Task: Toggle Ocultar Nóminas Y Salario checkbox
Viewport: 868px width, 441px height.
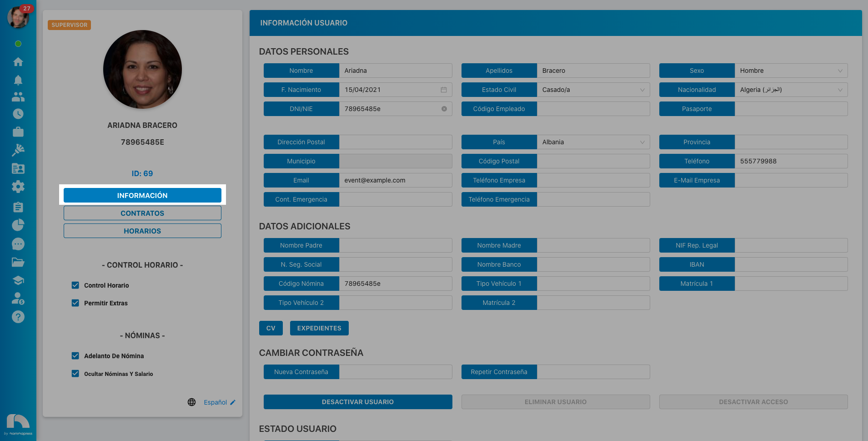Action: coord(75,374)
